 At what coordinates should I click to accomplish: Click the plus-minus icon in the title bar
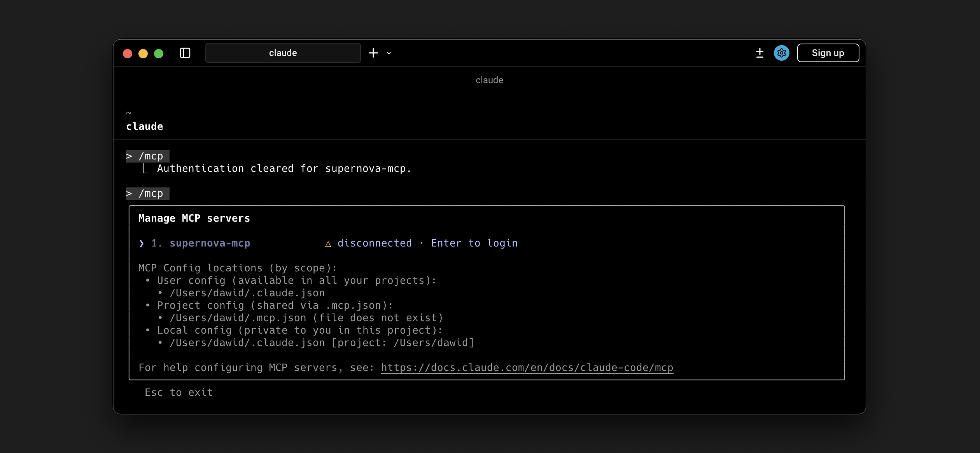pos(759,53)
